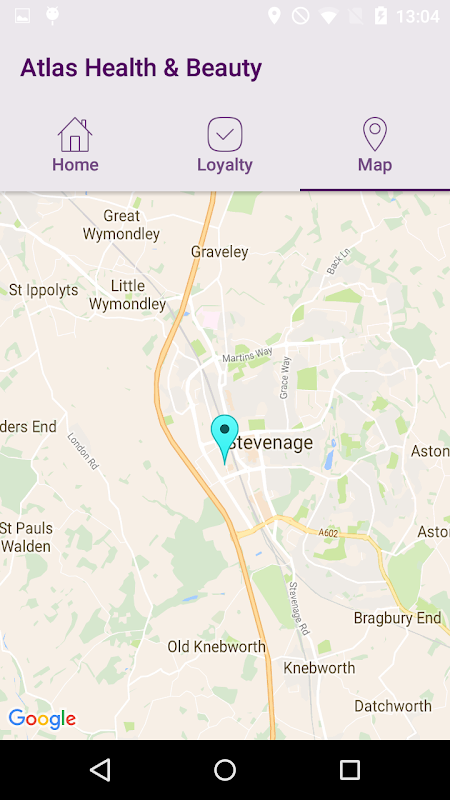Image resolution: width=450 pixels, height=800 pixels.
Task: Tap the Home house icon
Action: (x=75, y=135)
